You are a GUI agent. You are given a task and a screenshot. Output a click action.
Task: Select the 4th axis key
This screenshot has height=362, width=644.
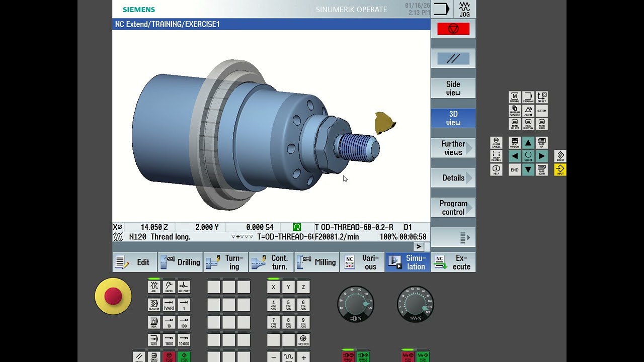[273, 305]
